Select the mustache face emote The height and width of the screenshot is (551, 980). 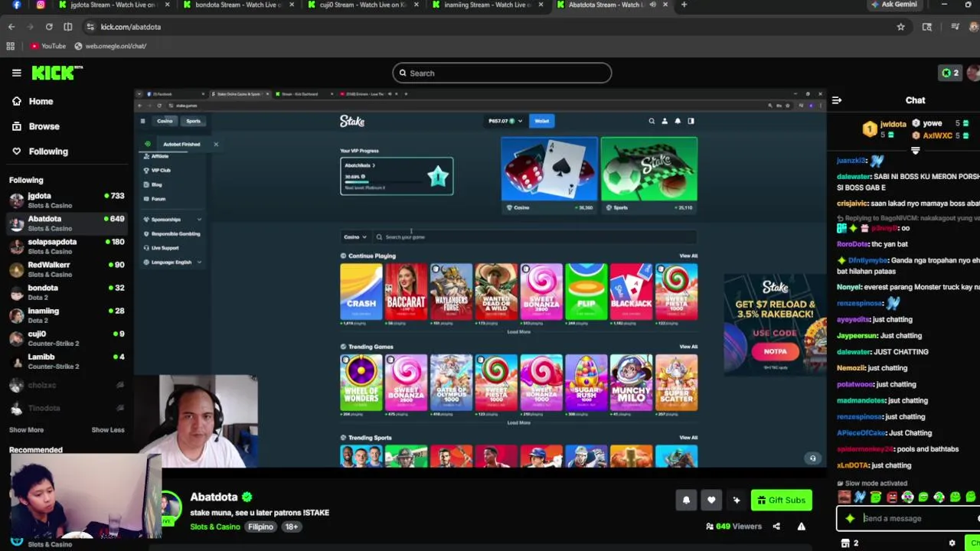pyautogui.click(x=844, y=497)
